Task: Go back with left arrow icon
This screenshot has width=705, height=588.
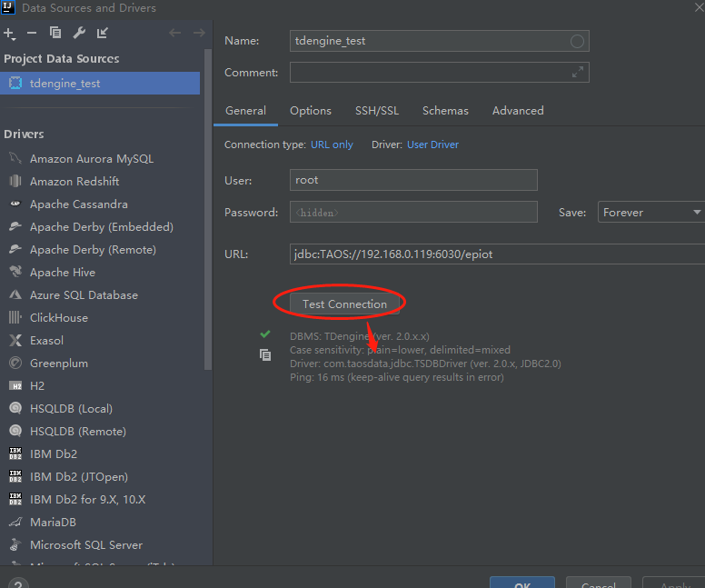Action: click(175, 33)
